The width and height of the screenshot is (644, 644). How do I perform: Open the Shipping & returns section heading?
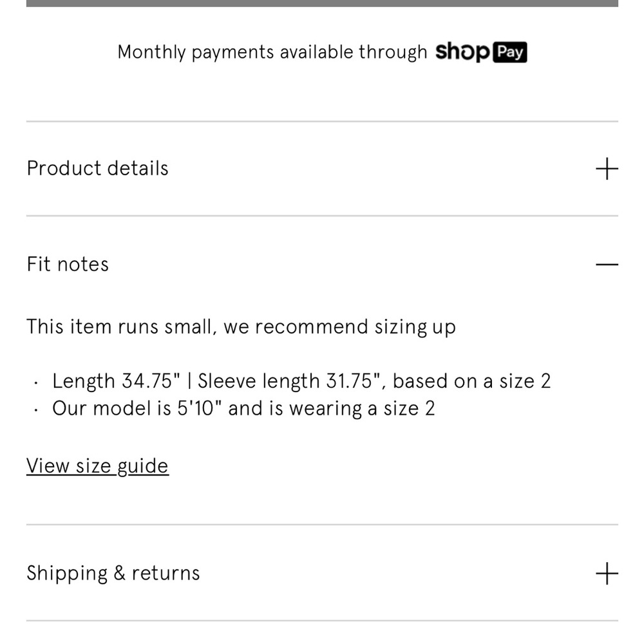(x=113, y=573)
